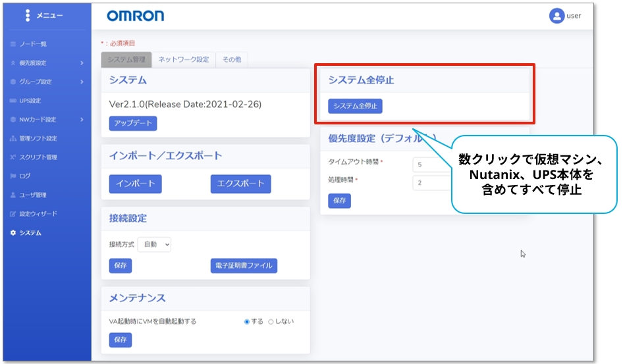
Task: Switch to the ネットワーク設定 tab
Action: (184, 59)
